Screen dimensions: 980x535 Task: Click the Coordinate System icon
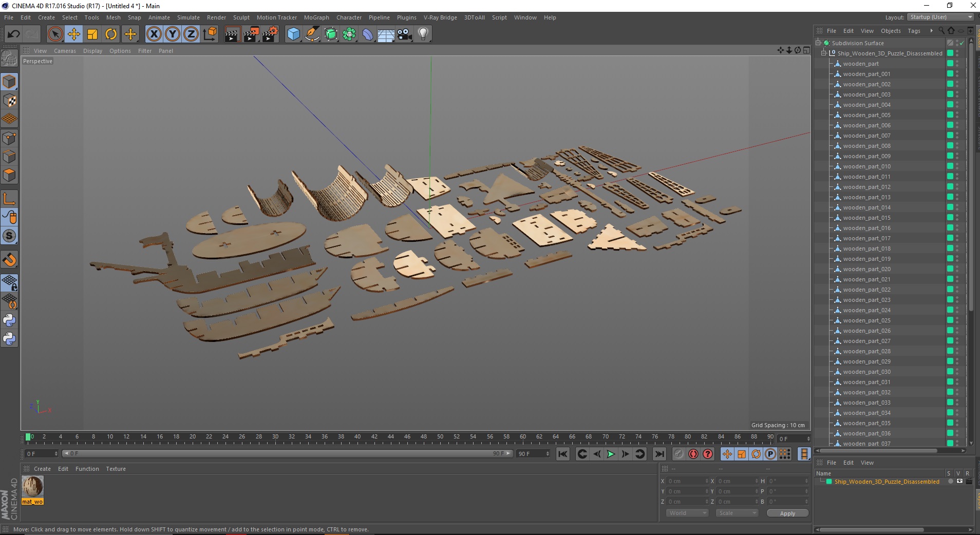[210, 34]
